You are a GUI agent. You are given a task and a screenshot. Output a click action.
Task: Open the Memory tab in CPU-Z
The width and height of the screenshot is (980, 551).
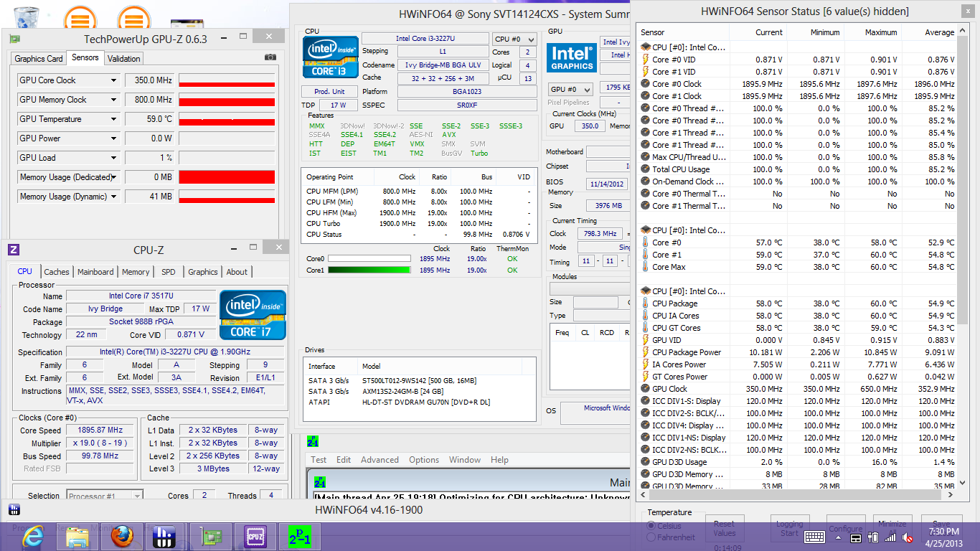click(x=136, y=272)
